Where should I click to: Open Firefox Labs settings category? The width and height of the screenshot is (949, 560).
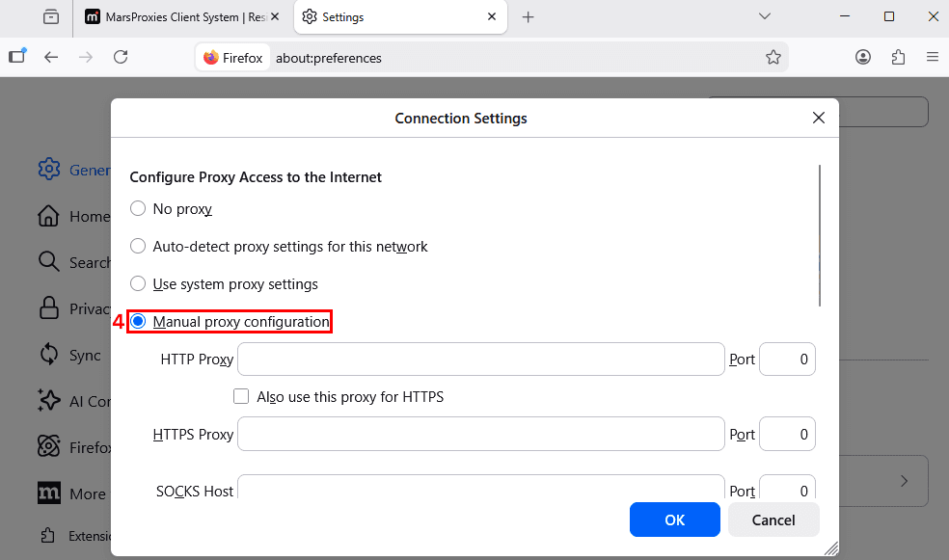tap(72, 447)
